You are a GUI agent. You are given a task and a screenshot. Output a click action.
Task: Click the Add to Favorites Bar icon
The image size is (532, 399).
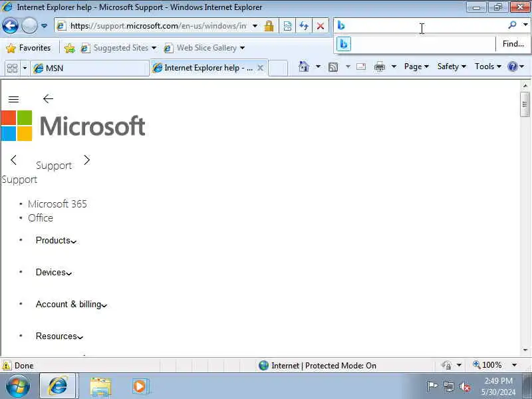pos(70,48)
